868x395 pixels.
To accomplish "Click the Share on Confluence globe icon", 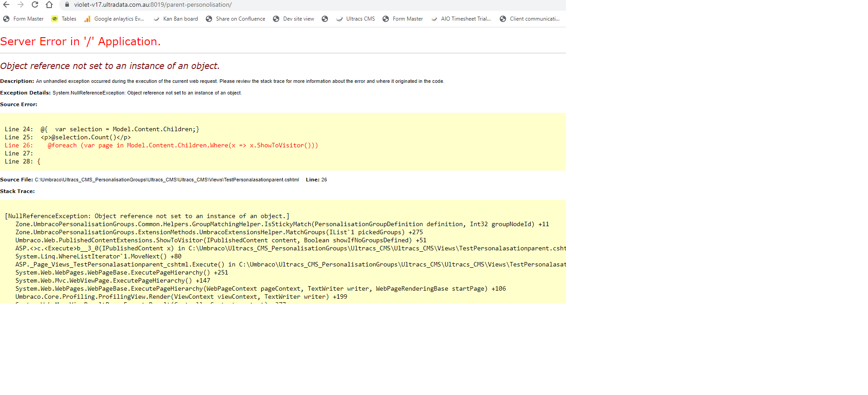I will coord(209,19).
